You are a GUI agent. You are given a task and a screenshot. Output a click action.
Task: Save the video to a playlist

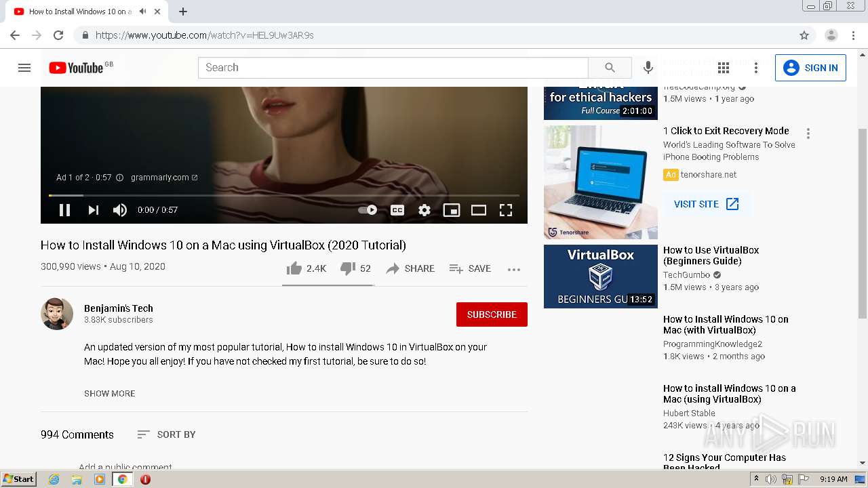coord(470,268)
